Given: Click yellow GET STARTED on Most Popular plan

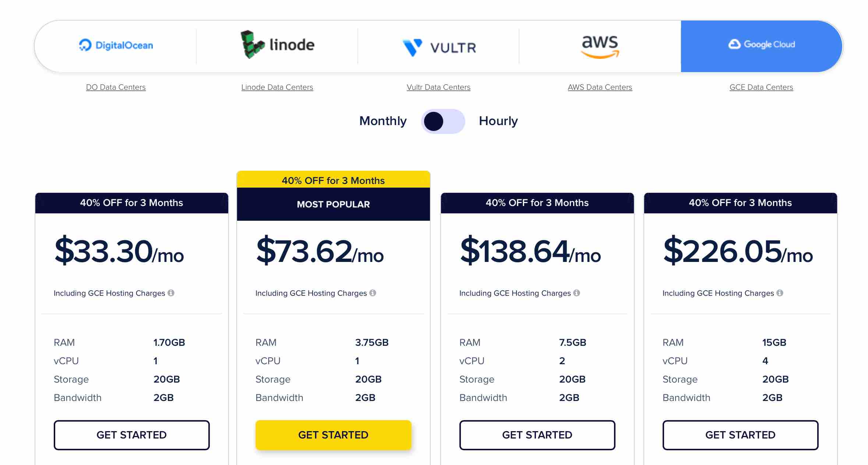Looking at the screenshot, I should click(x=334, y=435).
